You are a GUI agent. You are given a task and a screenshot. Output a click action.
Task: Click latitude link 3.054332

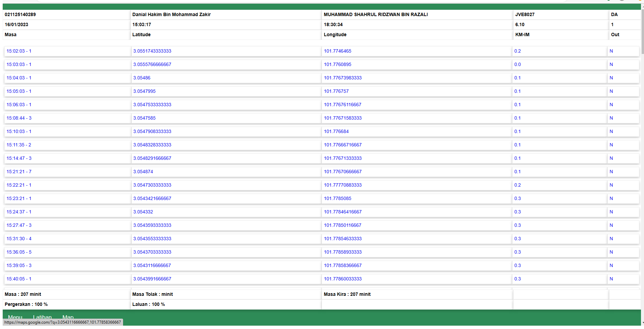tap(143, 212)
